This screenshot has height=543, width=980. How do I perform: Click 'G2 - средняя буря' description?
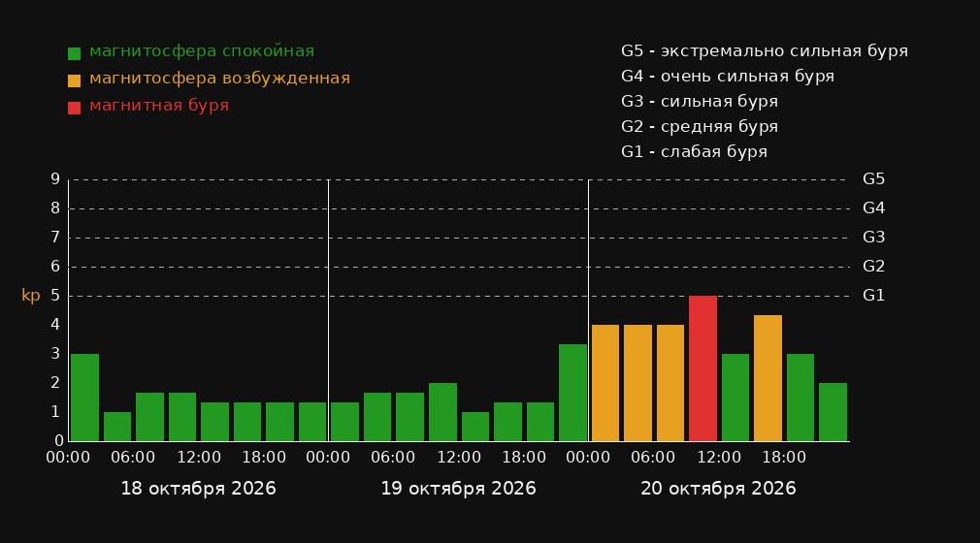(x=700, y=127)
